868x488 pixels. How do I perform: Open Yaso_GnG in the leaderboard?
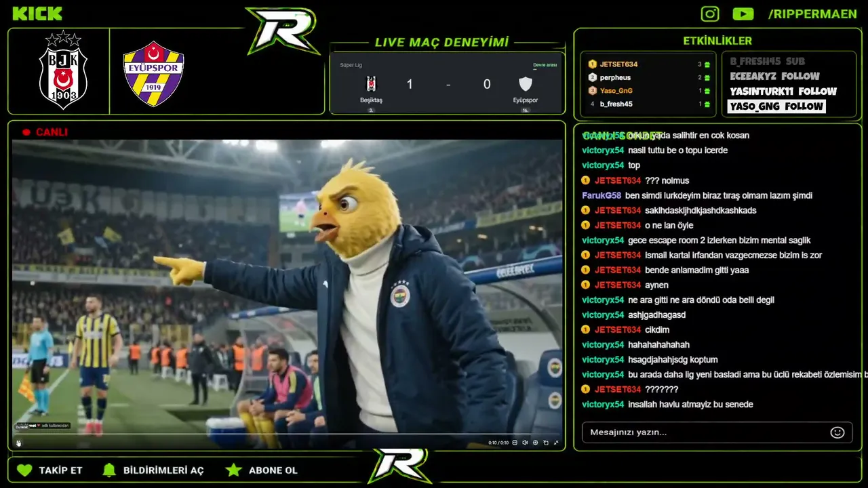pyautogui.click(x=616, y=90)
